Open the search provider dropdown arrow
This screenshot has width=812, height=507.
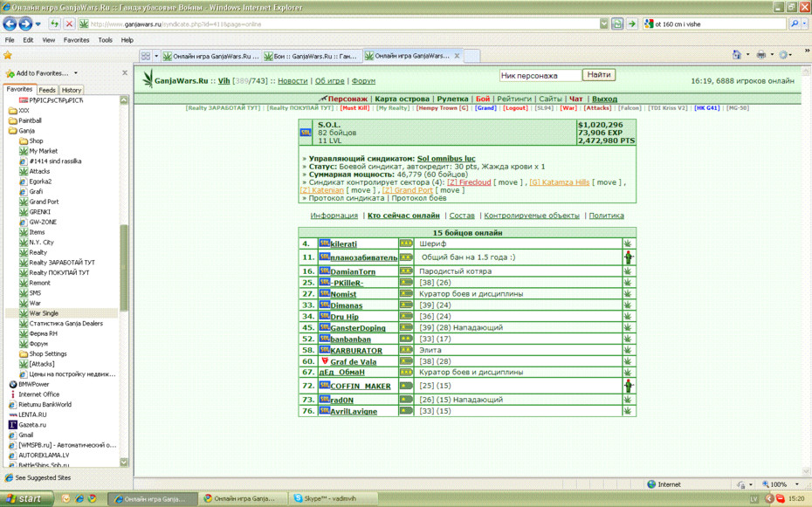tap(804, 24)
